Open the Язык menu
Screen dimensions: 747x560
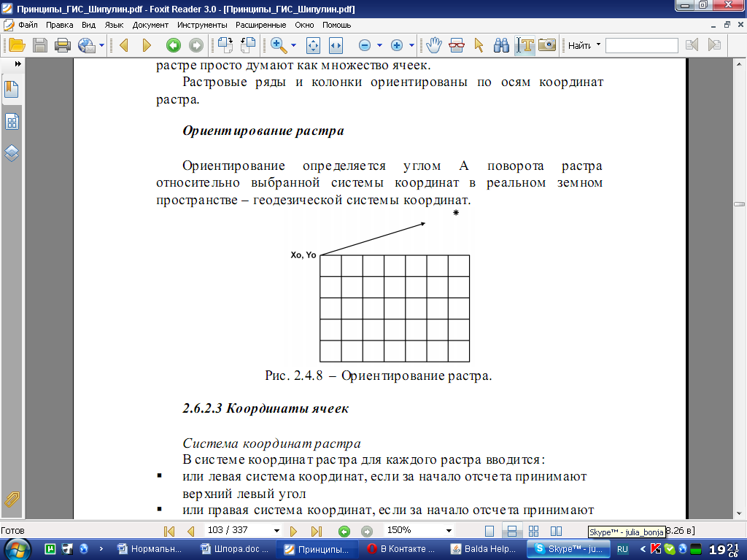(x=115, y=25)
